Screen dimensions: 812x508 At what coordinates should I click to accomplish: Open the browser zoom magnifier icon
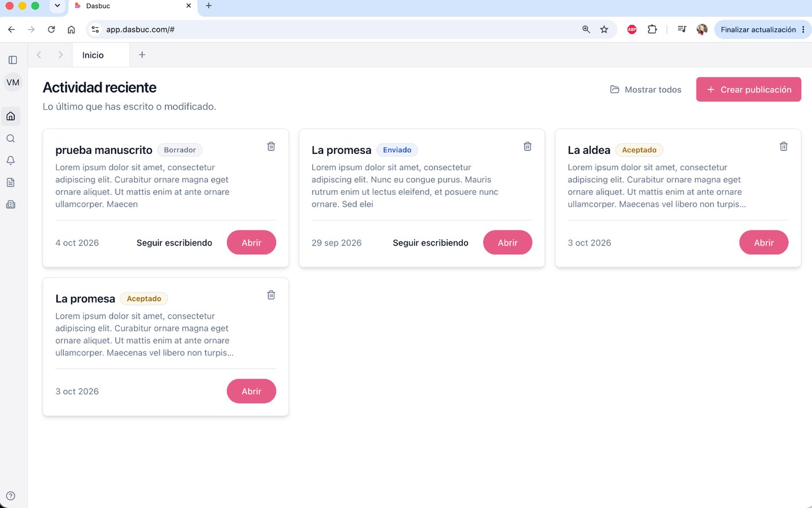click(586, 30)
